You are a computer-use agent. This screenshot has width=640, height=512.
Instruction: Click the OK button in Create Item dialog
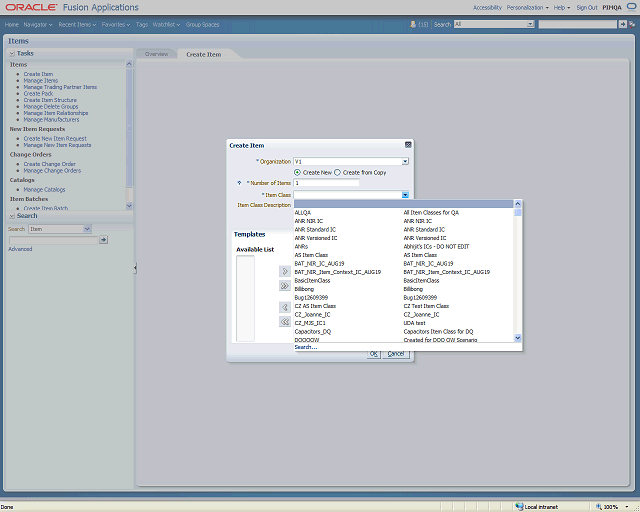(x=373, y=354)
